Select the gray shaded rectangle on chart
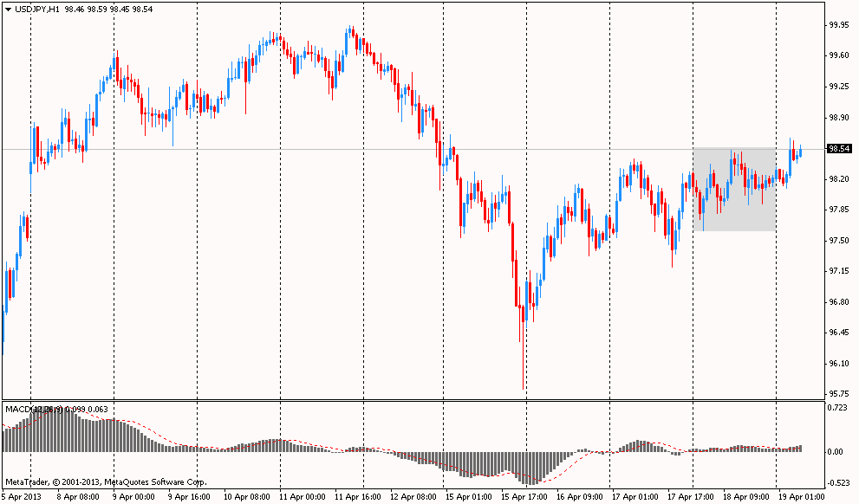Viewport: 859px width, 504px height. tap(733, 189)
